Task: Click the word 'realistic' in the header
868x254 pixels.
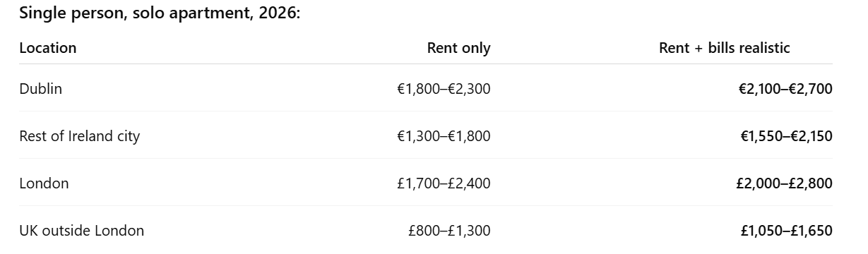Action: click(x=763, y=48)
